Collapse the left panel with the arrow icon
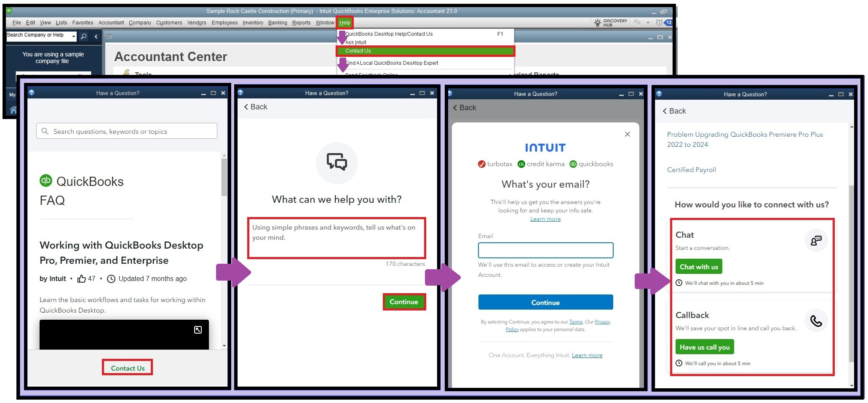This screenshot has height=403, width=868. 96,37
